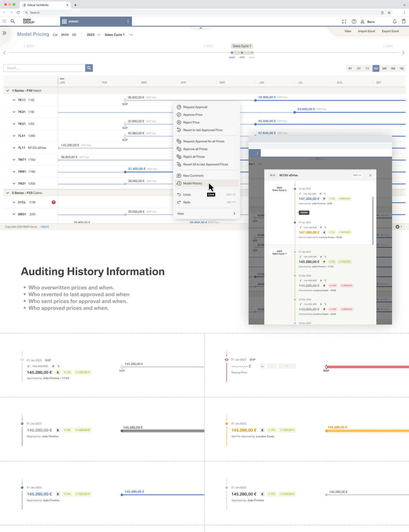409x532 pixels.
Task: Select Revert to last Approved Price
Action: point(207,130)
